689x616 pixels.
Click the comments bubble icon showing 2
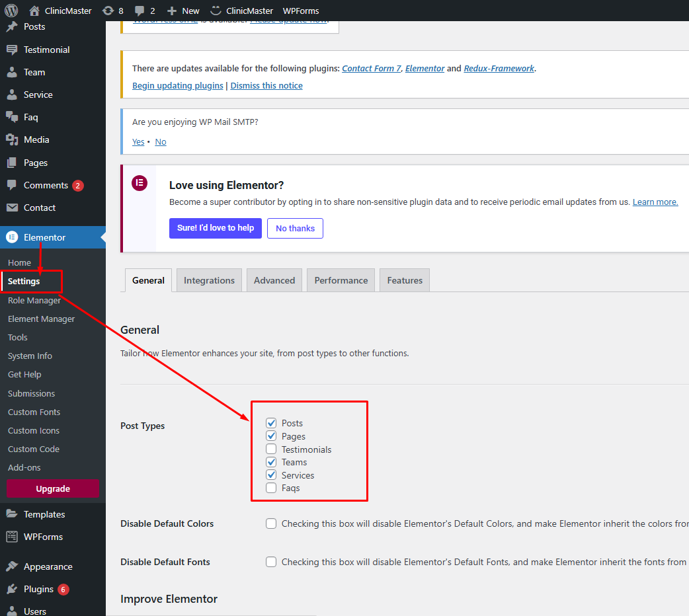(x=140, y=11)
